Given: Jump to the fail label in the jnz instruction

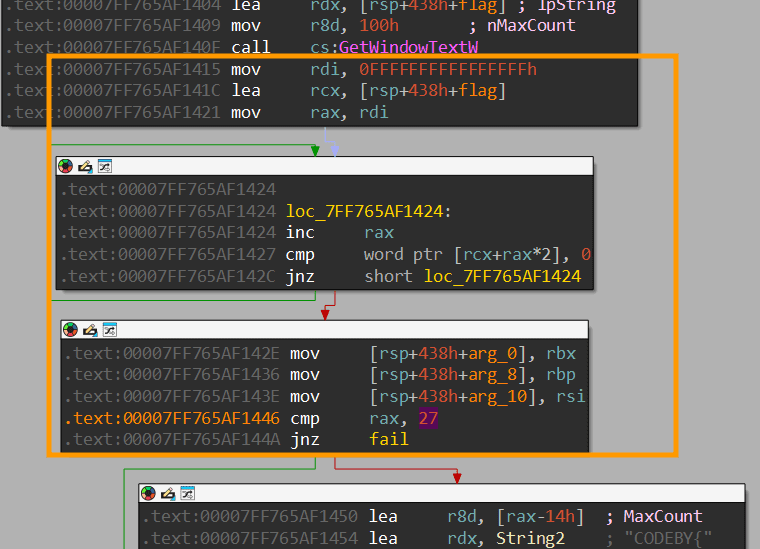Looking at the screenshot, I should 389,439.
